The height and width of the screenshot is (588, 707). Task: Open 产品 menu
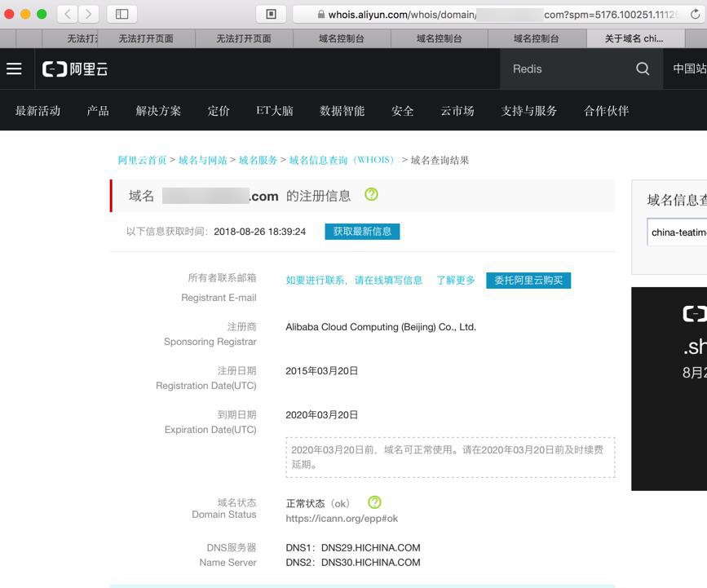(x=98, y=110)
